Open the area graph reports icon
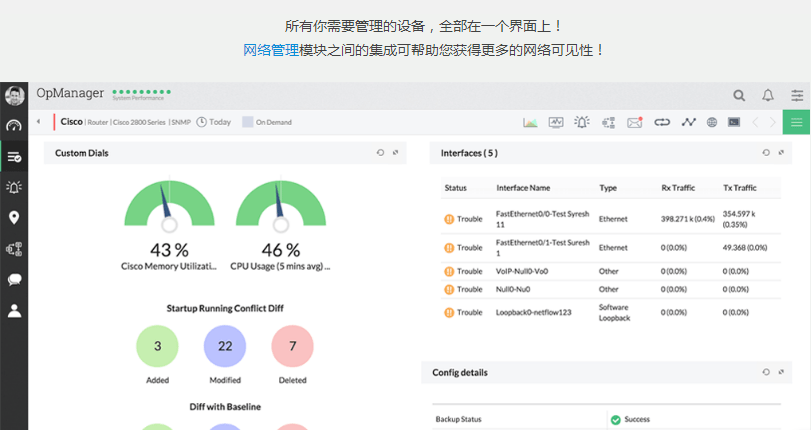The height and width of the screenshot is (430, 811). click(x=530, y=123)
